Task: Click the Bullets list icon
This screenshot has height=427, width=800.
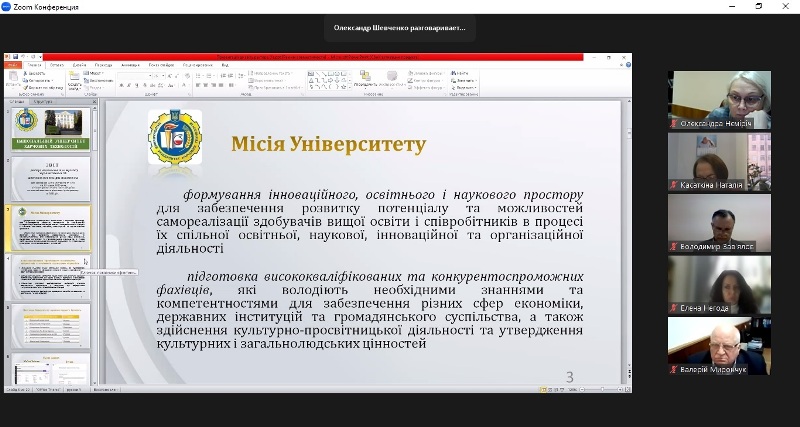Action: (x=198, y=76)
